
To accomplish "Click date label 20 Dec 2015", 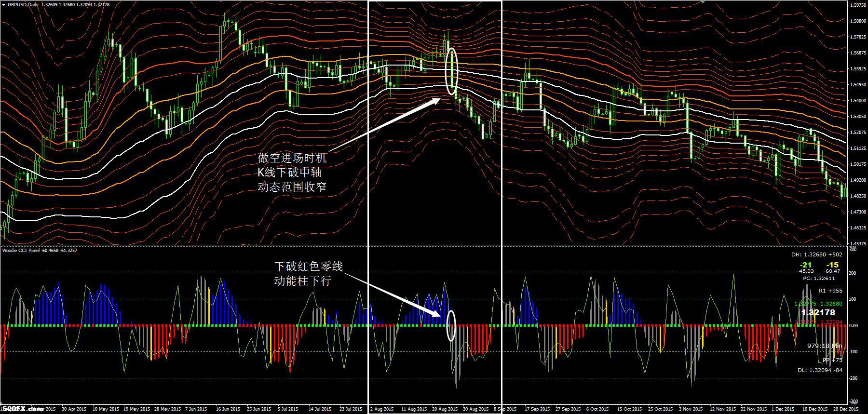I will (845, 409).
